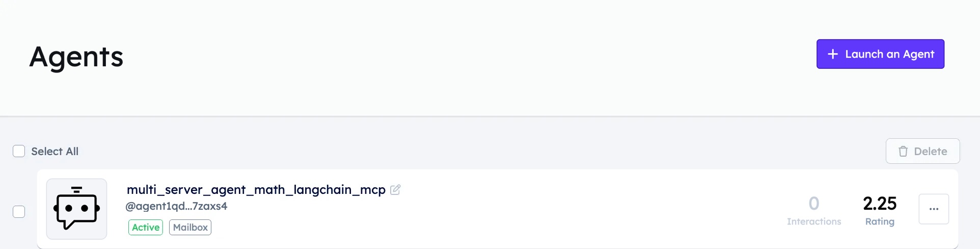The width and height of the screenshot is (980, 249).
Task: Click the trash can icon in Delete
Action: click(903, 151)
